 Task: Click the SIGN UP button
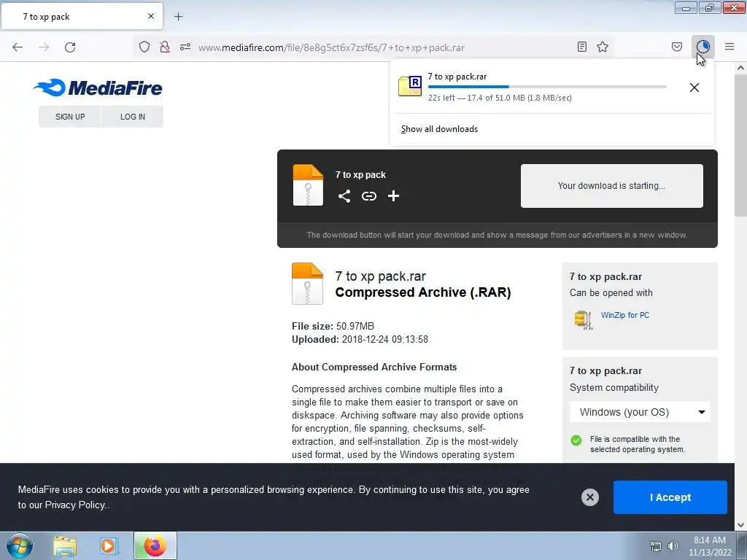[x=70, y=117]
